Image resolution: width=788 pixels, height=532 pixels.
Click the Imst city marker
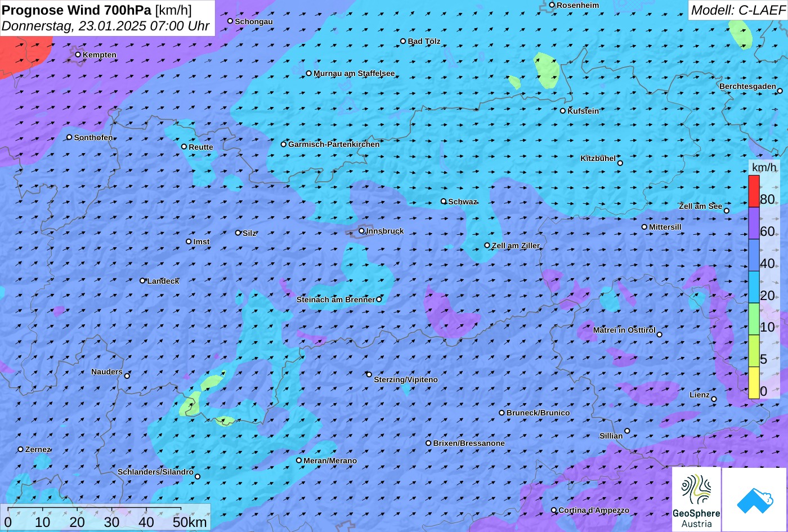pos(189,242)
